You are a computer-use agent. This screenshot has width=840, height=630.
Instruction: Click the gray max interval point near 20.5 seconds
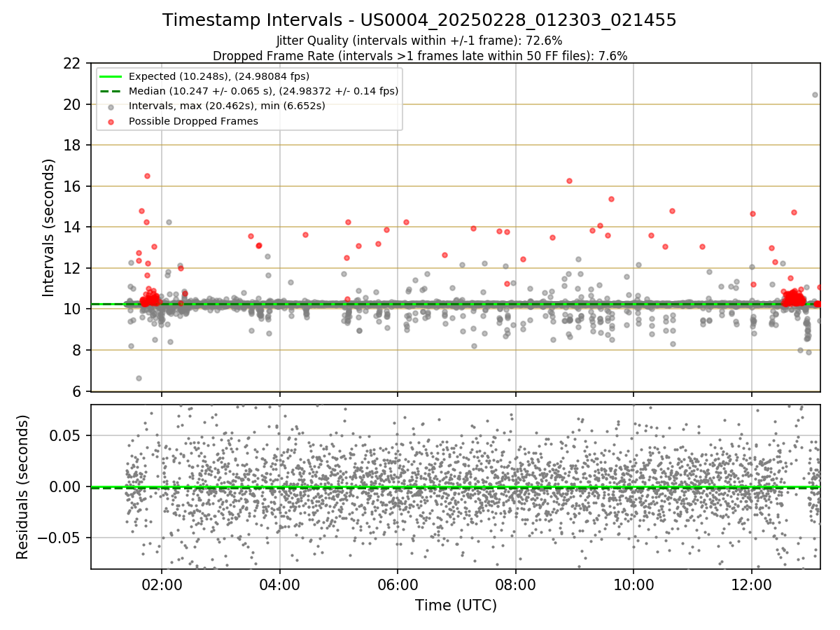point(815,94)
